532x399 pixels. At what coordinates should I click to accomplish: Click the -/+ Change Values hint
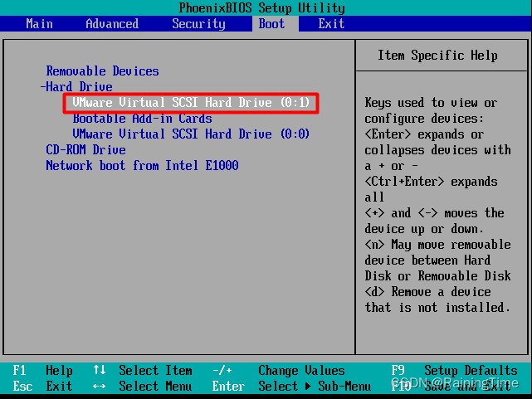tap(278, 370)
